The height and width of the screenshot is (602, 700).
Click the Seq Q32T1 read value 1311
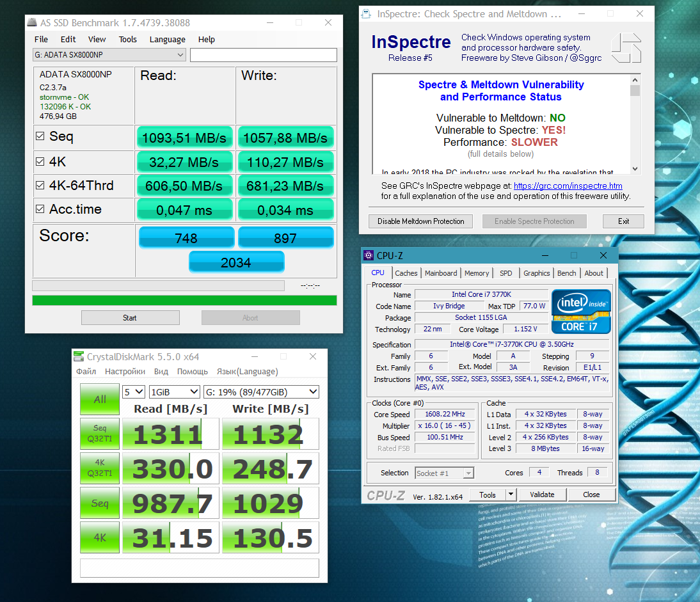tap(171, 434)
